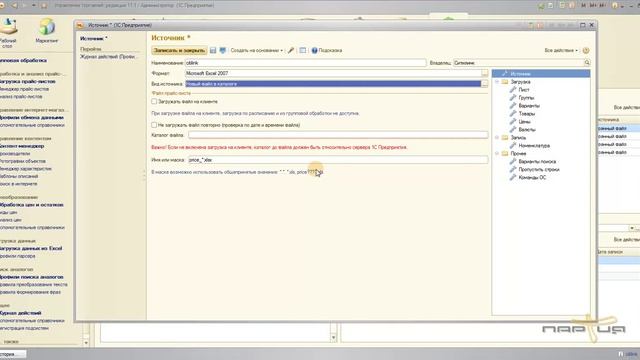Open Правила формирования фраз link

point(31,292)
